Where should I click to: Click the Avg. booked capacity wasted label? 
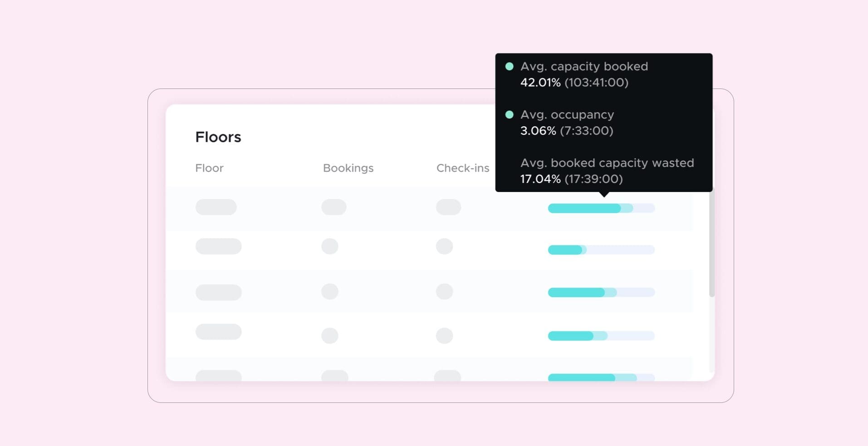(x=607, y=163)
